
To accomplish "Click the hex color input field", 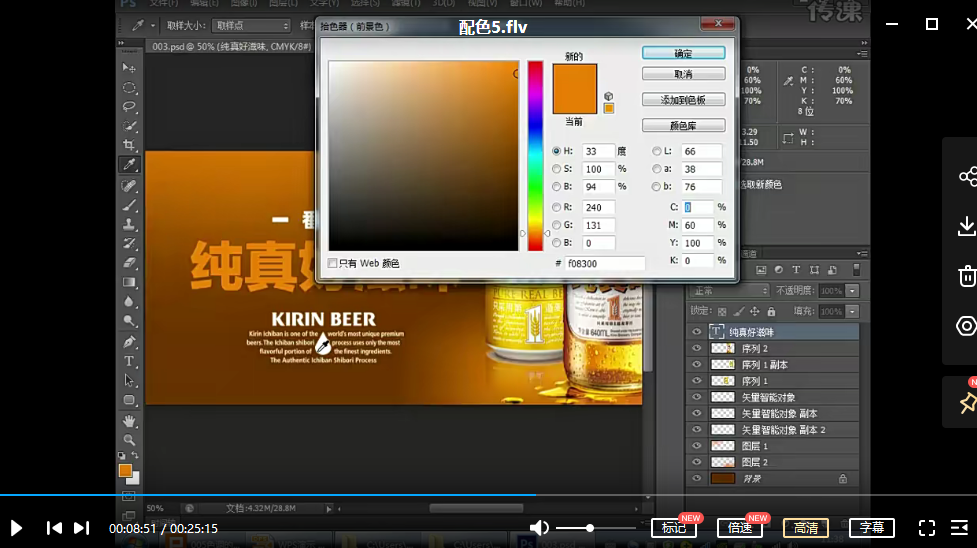I will (604, 264).
